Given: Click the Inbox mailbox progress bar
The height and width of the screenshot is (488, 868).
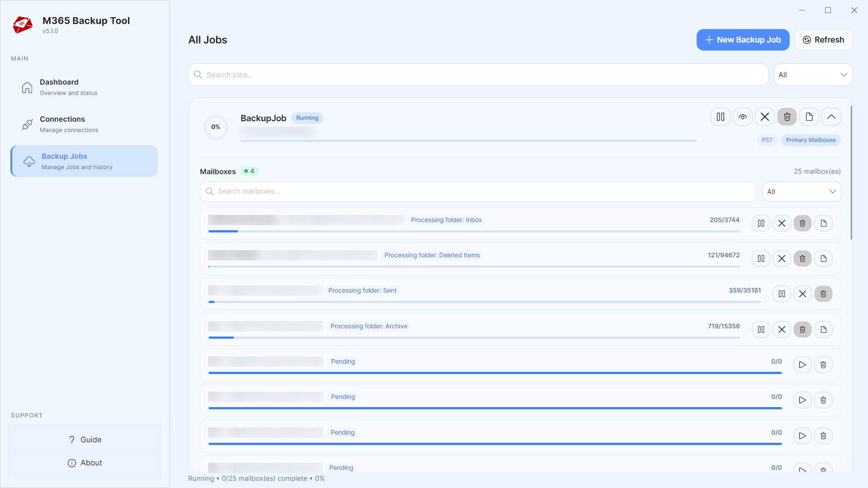Looking at the screenshot, I should click(474, 232).
